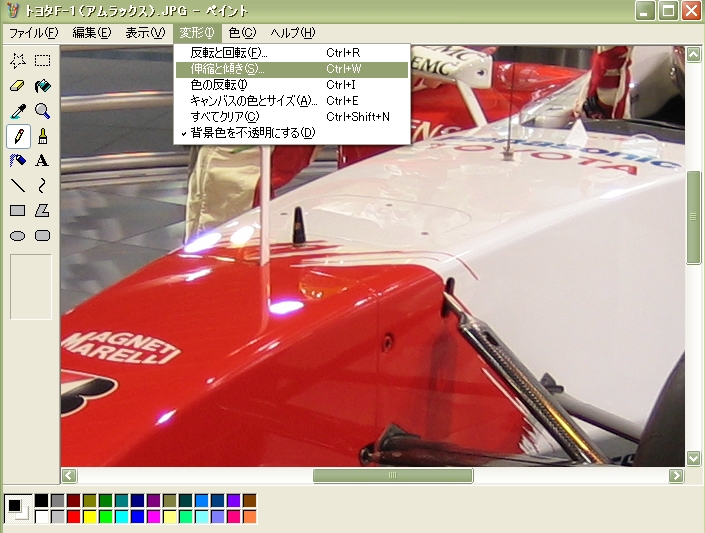
Task: Select the Brush tool
Action: point(43,135)
